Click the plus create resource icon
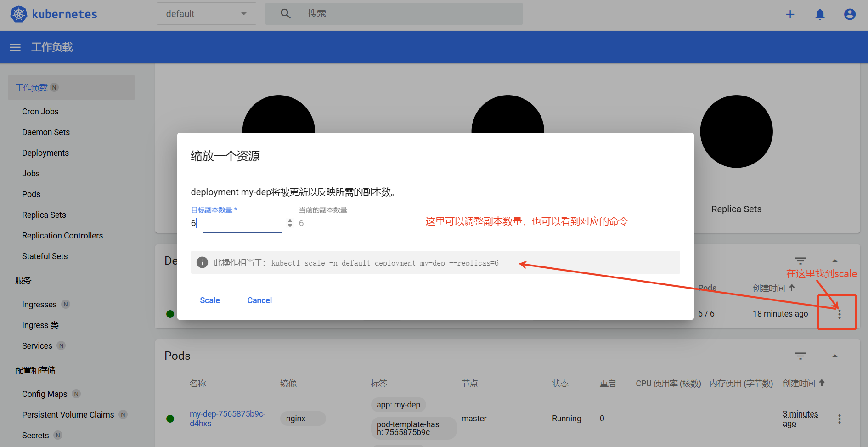868x447 pixels. [790, 14]
